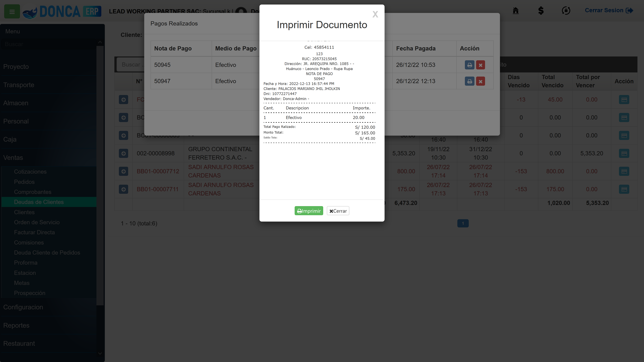
Task: Open Caja menu
Action: click(x=48, y=139)
